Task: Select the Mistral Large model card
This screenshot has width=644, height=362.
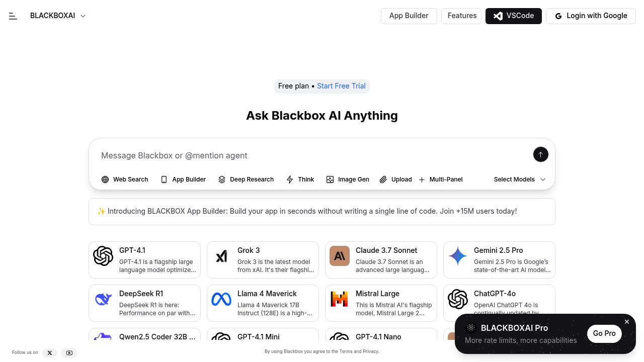Action: [x=381, y=303]
